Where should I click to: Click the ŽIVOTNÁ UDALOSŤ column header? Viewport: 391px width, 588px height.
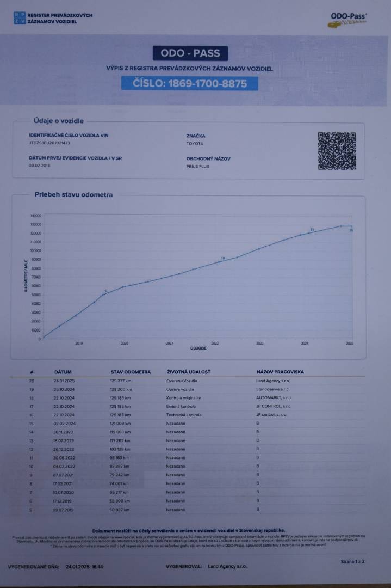189,372
